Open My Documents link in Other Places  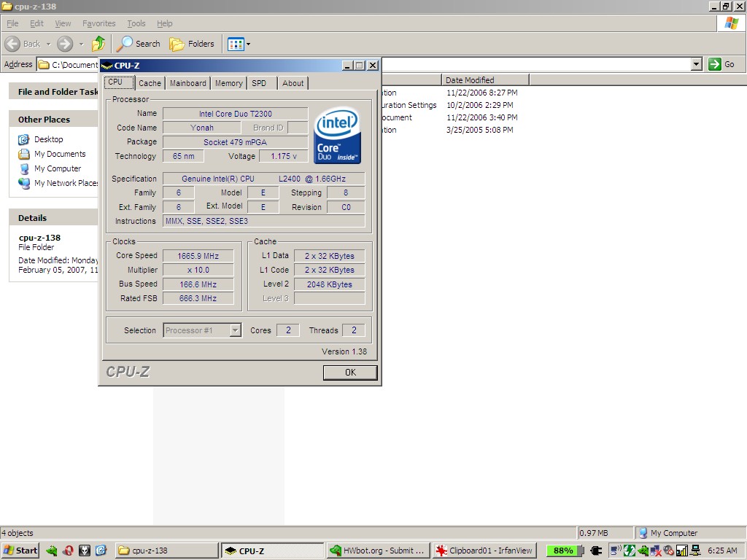(x=60, y=154)
